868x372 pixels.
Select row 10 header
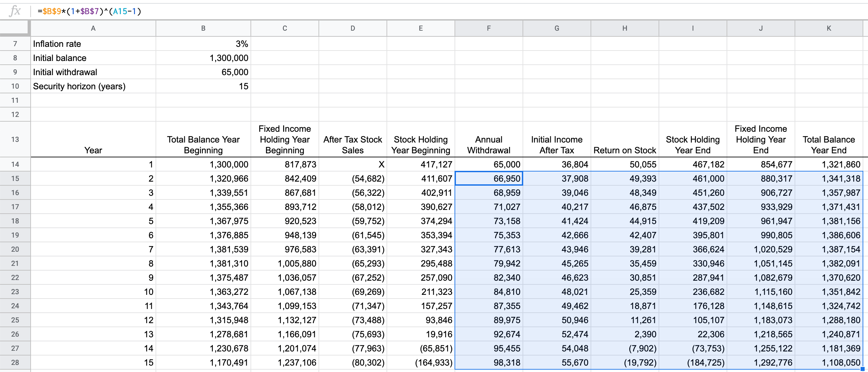tap(15, 86)
